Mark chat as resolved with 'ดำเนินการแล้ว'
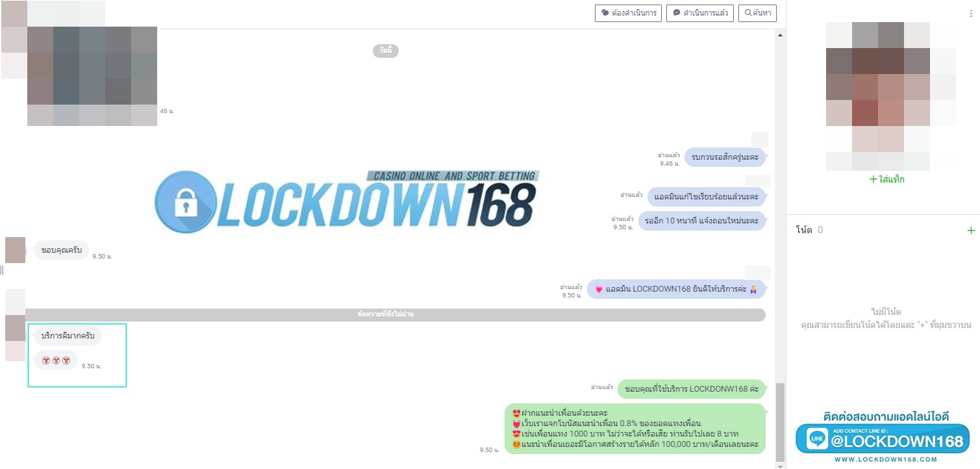980x469 pixels. click(699, 13)
